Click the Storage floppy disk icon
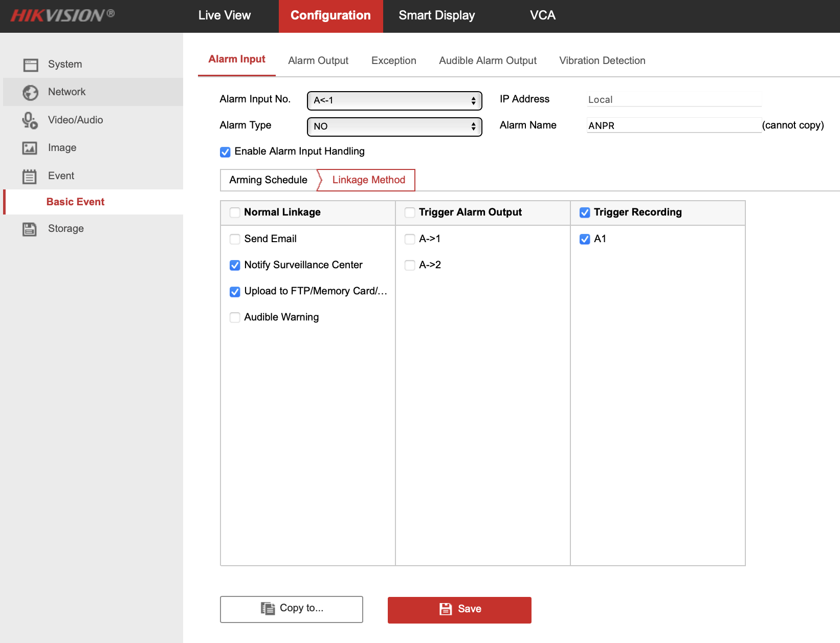Viewport: 840px width, 643px height. click(30, 229)
